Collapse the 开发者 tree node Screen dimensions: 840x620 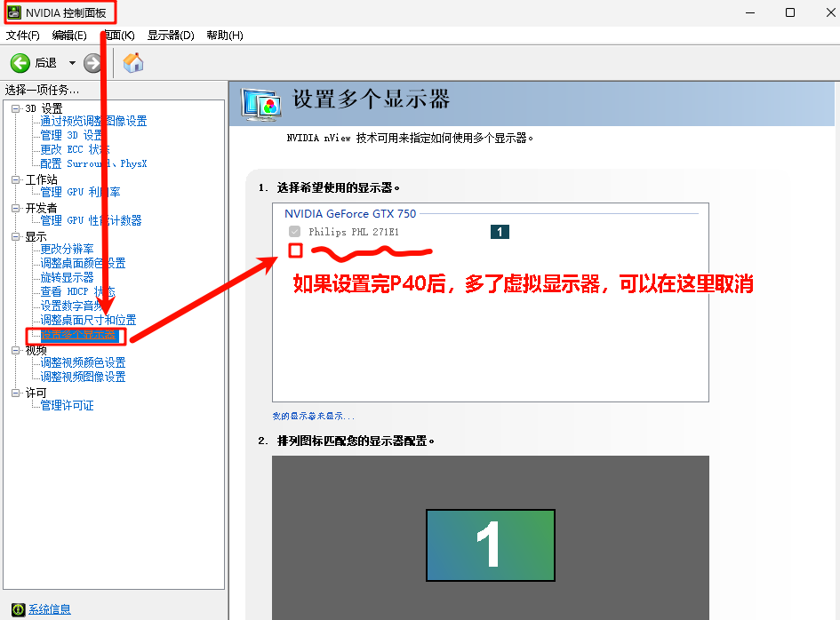(x=15, y=208)
